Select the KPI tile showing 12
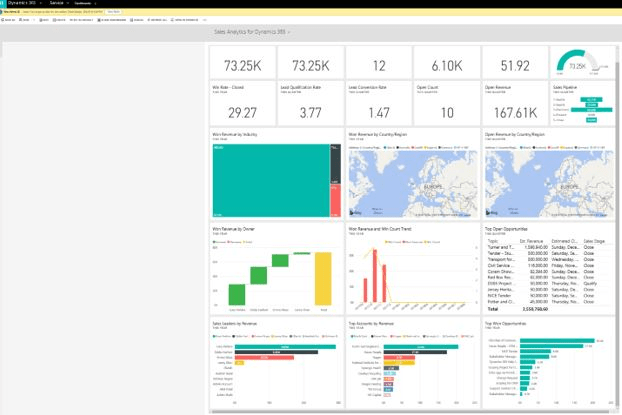The width and height of the screenshot is (622, 415). pos(379,63)
